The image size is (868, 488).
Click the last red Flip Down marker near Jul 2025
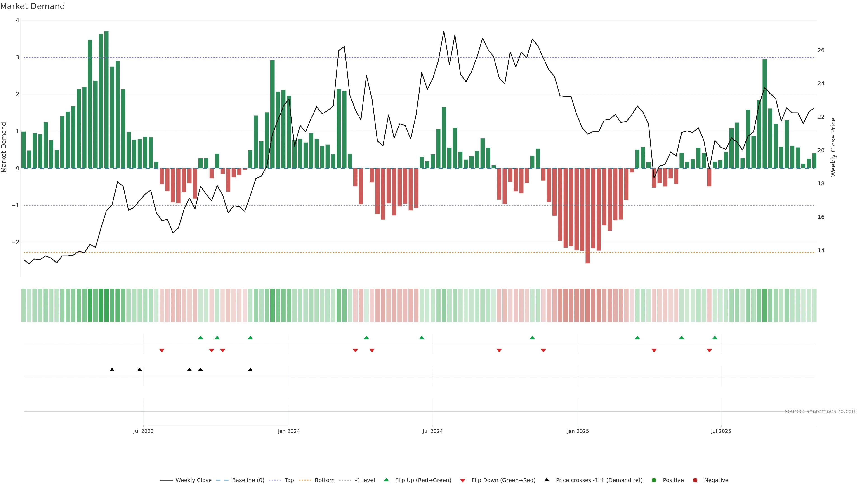click(x=709, y=351)
